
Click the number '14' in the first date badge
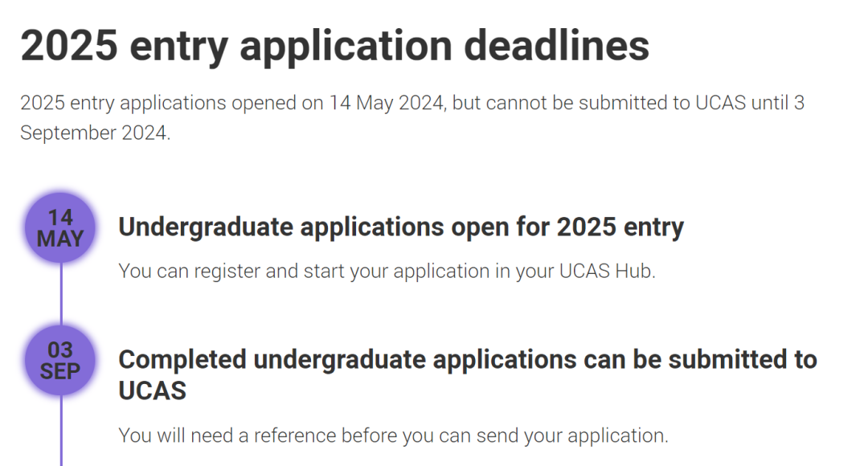click(60, 217)
